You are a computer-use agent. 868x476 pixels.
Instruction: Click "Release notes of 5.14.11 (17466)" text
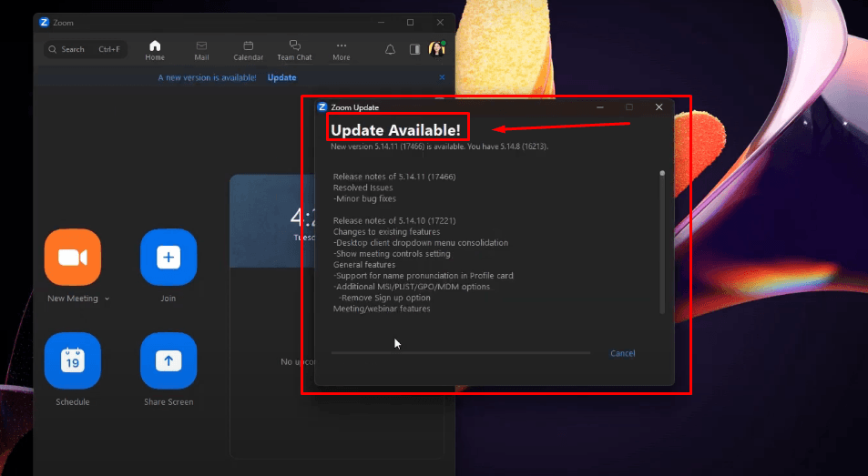[394, 177]
